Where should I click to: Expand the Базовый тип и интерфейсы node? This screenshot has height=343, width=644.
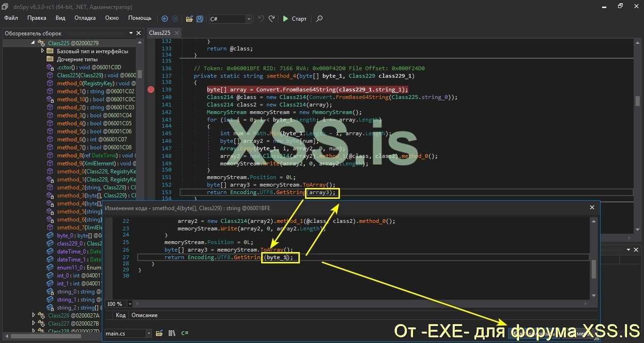tap(42, 51)
